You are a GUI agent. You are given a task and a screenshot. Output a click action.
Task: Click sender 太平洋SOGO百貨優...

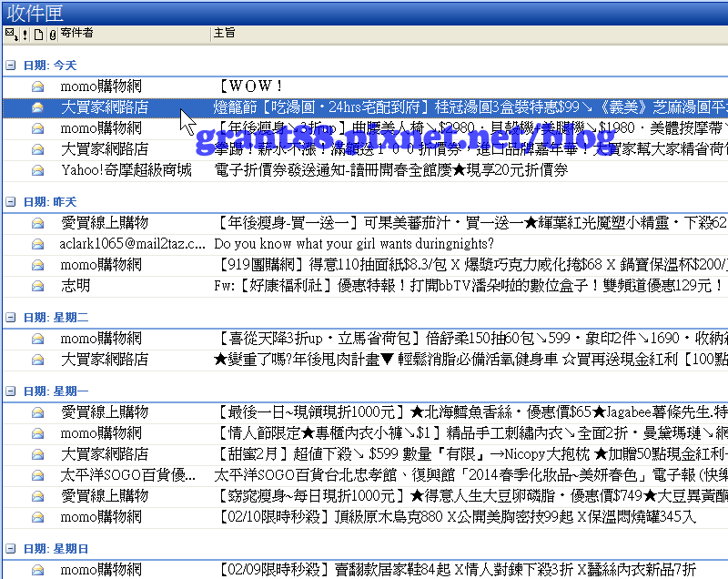point(128,475)
